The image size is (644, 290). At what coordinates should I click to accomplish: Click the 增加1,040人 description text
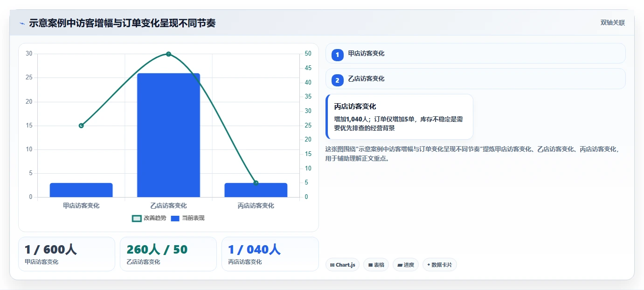coord(399,123)
